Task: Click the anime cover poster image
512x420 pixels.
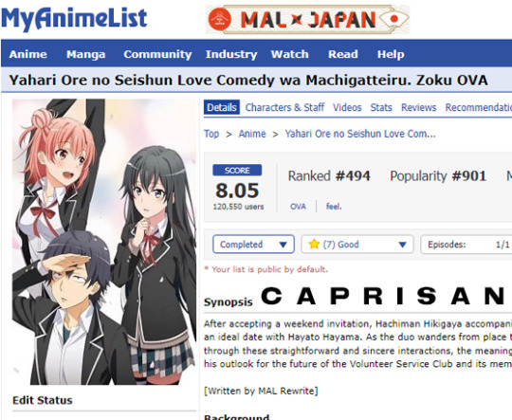Action: coord(104,242)
